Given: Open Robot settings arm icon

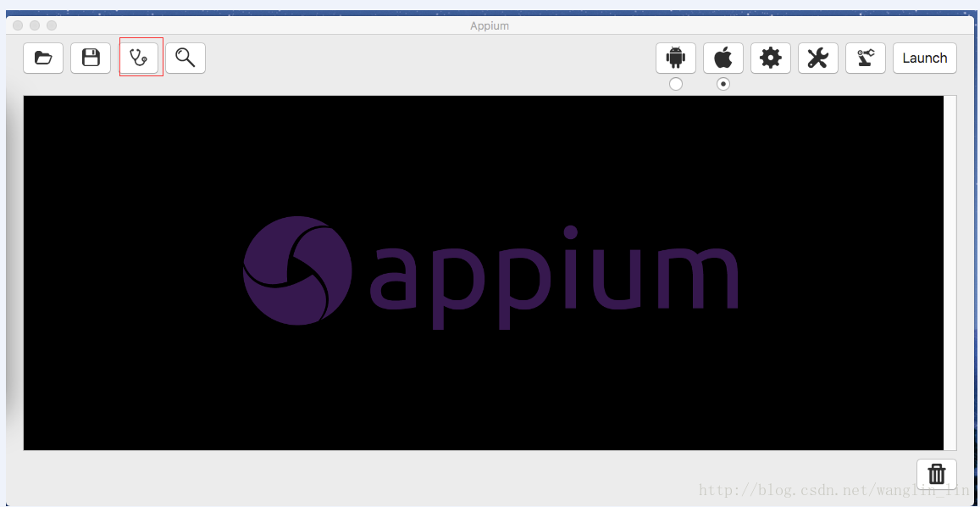Looking at the screenshot, I should 866,58.
